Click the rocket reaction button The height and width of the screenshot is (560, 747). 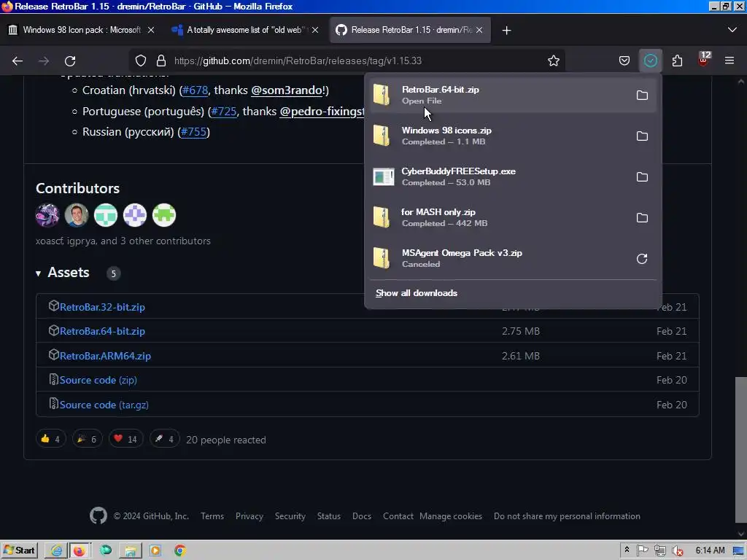pos(164,439)
